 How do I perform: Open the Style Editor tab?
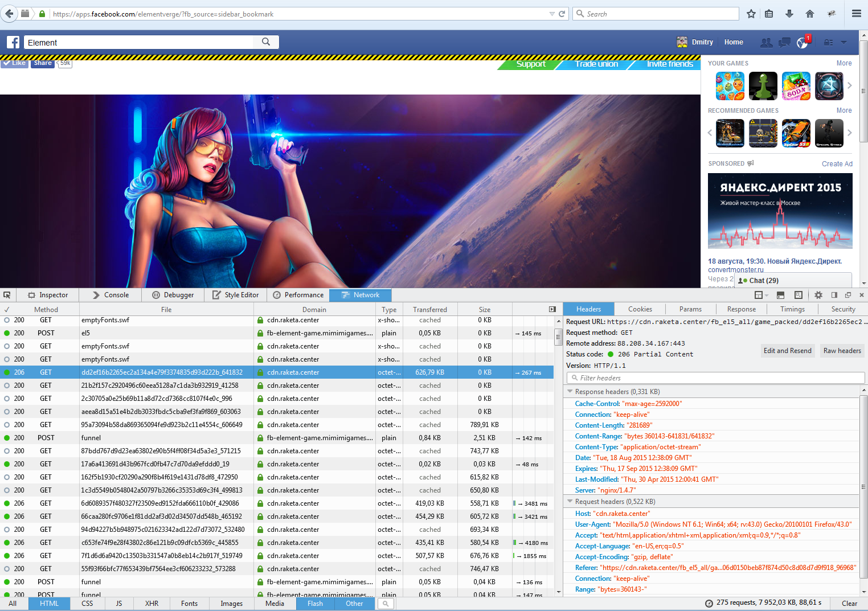click(x=235, y=295)
